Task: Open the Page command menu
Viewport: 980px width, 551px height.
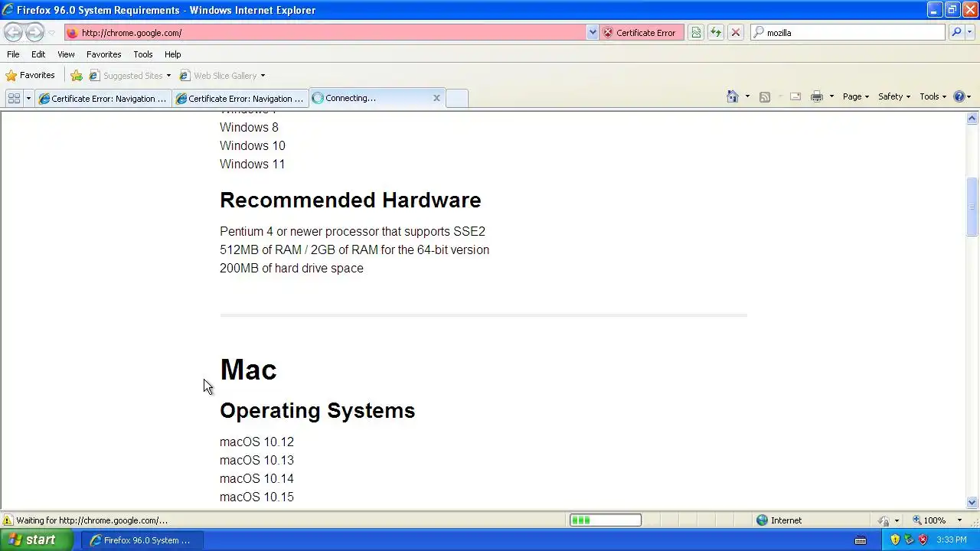Action: pyautogui.click(x=855, y=96)
